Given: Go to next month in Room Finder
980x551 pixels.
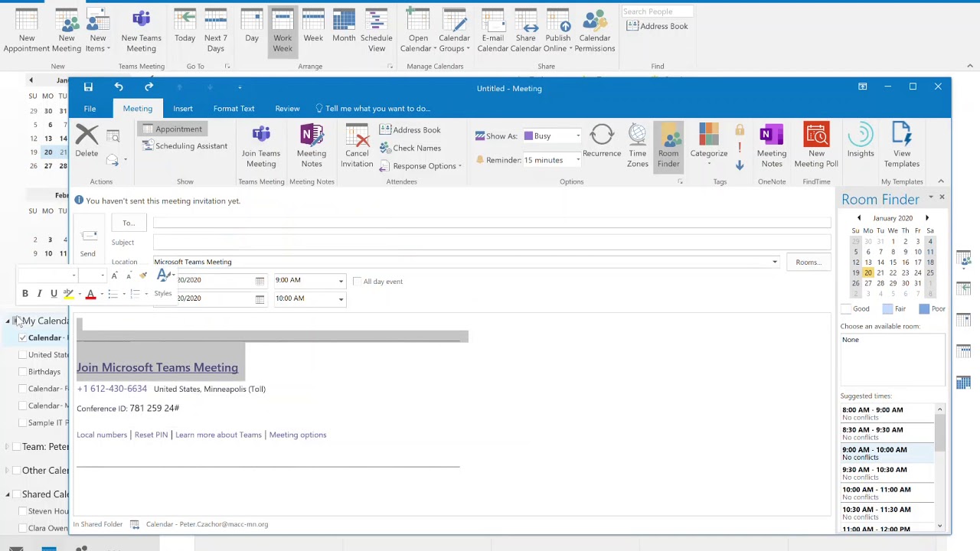Looking at the screenshot, I should (927, 218).
